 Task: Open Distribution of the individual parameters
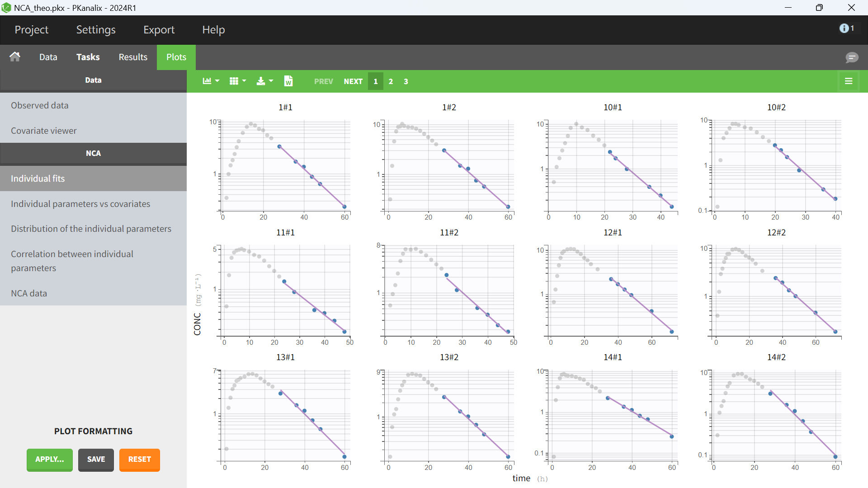coord(91,229)
